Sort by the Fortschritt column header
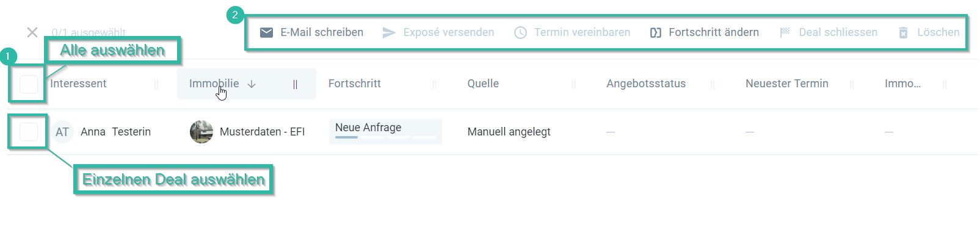The width and height of the screenshot is (980, 227). (355, 84)
